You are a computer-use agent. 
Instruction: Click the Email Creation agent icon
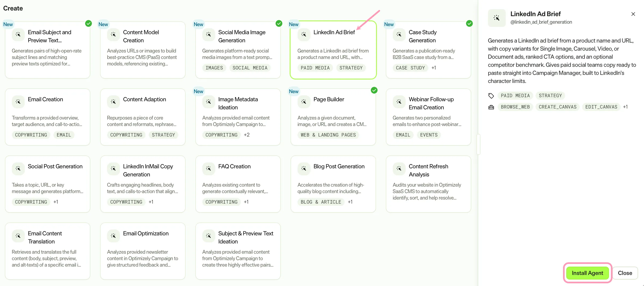tap(18, 102)
